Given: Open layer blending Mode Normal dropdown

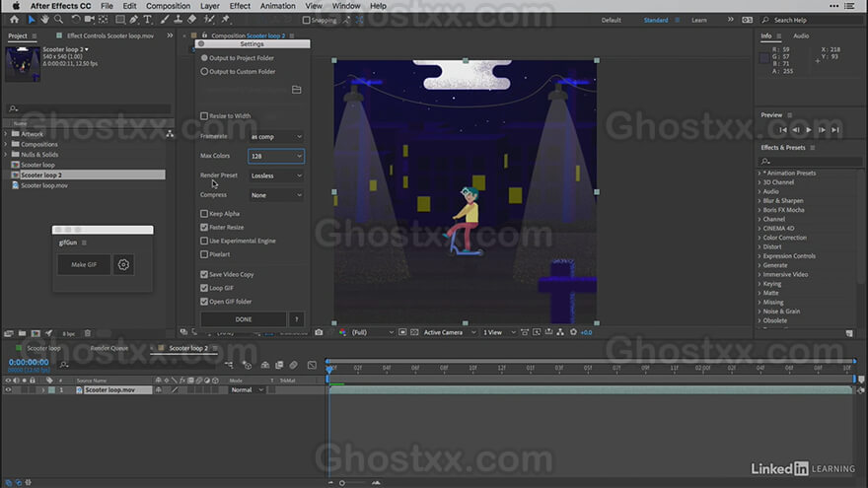Looking at the screenshot, I should [247, 390].
